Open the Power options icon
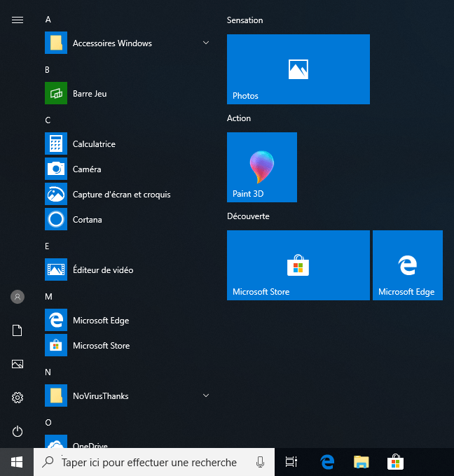 coord(18,431)
